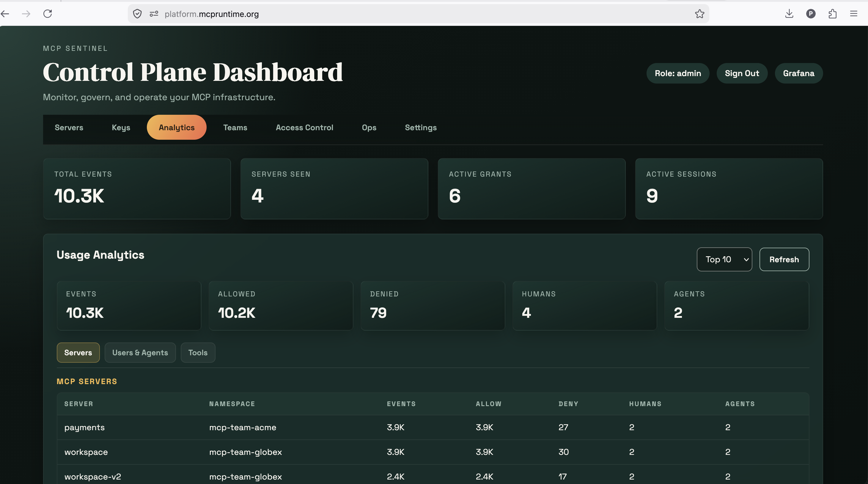Go back using the browser back arrow

tap(5, 14)
